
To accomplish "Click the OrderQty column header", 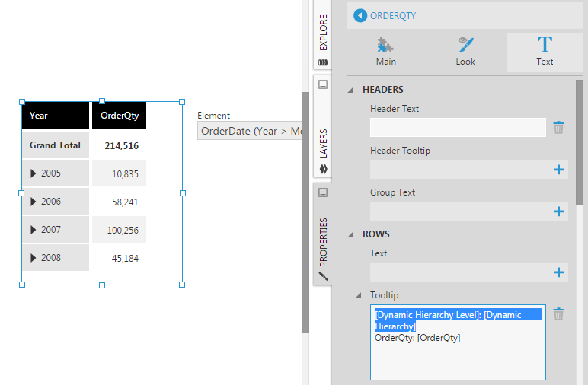I will point(120,116).
